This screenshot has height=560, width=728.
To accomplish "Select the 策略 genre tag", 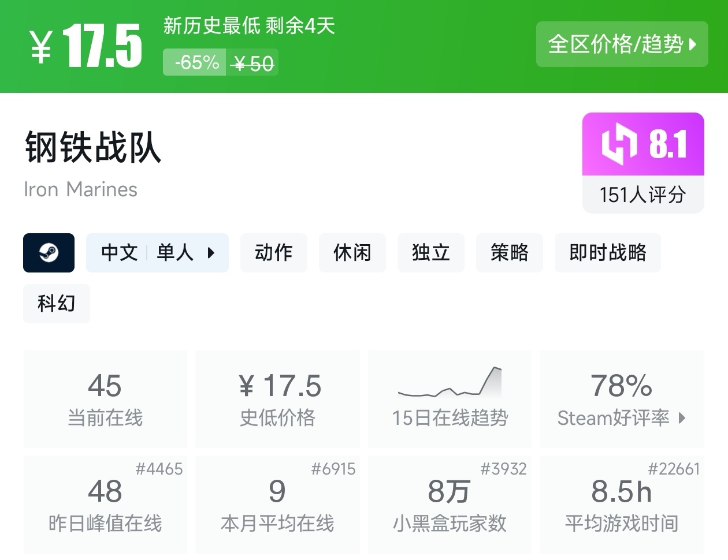I will (509, 252).
